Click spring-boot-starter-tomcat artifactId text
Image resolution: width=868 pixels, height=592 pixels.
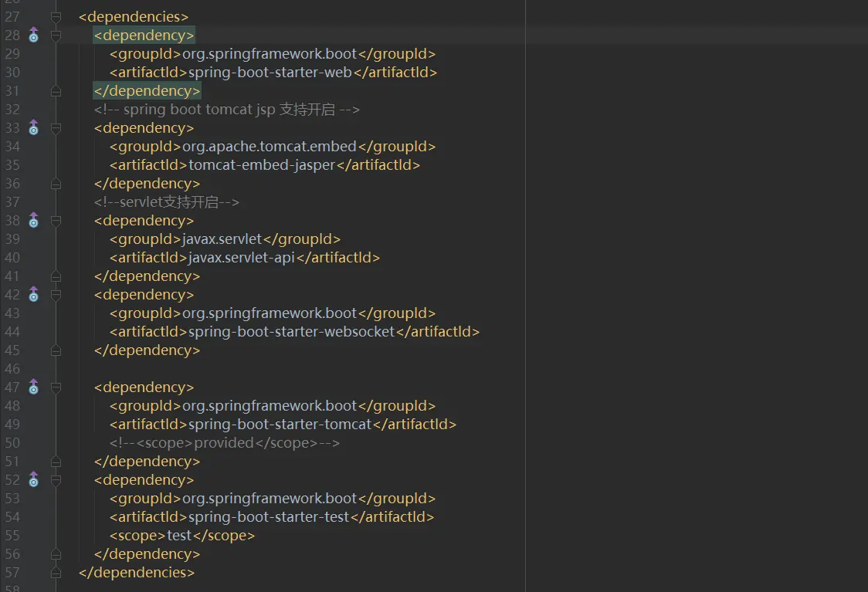[x=280, y=425]
